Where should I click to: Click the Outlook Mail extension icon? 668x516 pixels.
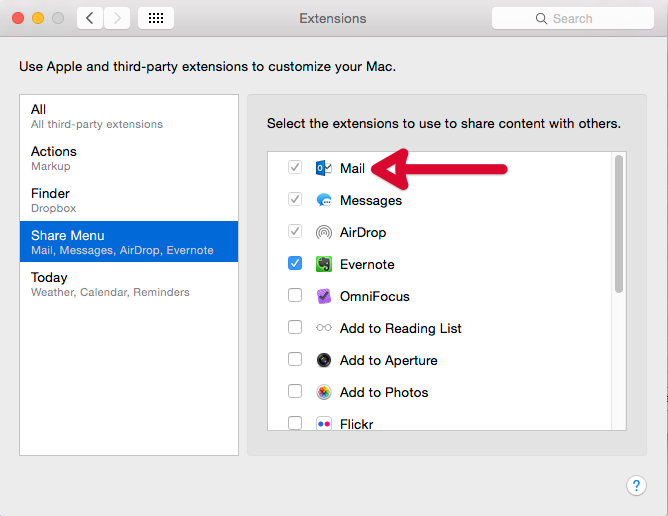324,168
